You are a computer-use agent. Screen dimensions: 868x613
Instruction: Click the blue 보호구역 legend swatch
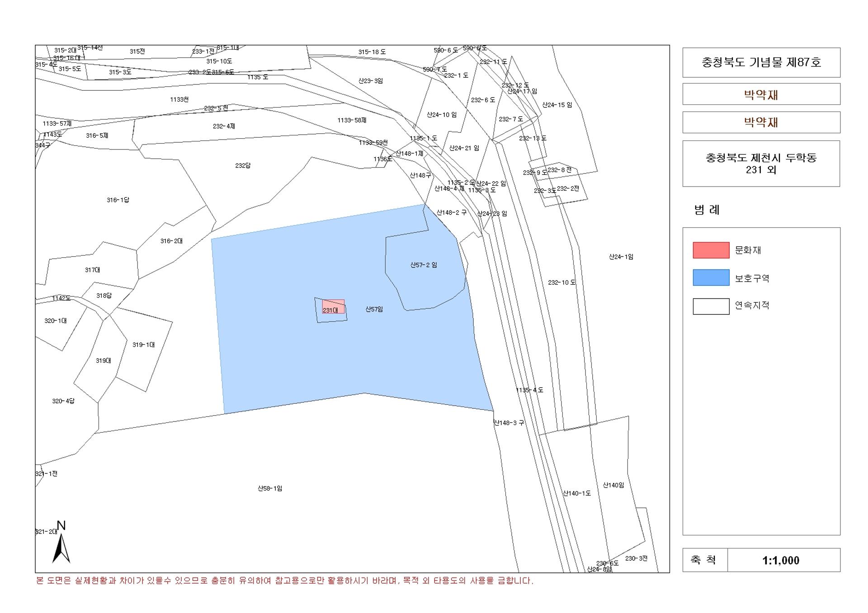click(x=711, y=278)
